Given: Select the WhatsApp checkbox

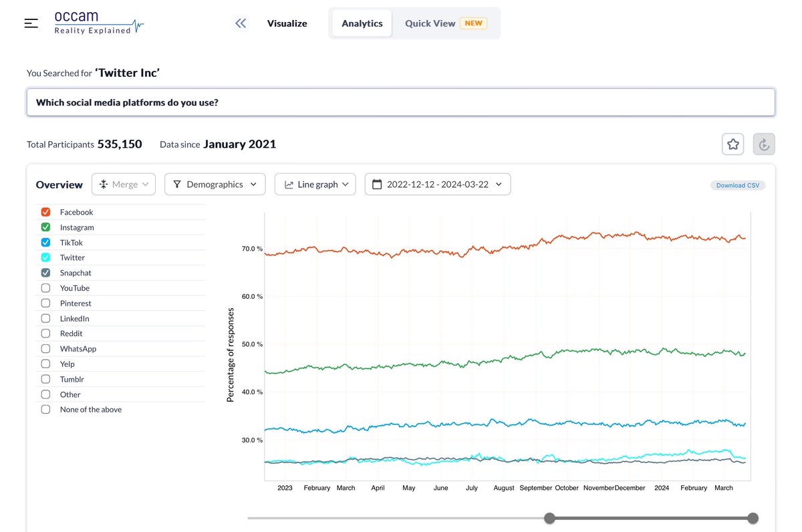Looking at the screenshot, I should [x=45, y=349].
